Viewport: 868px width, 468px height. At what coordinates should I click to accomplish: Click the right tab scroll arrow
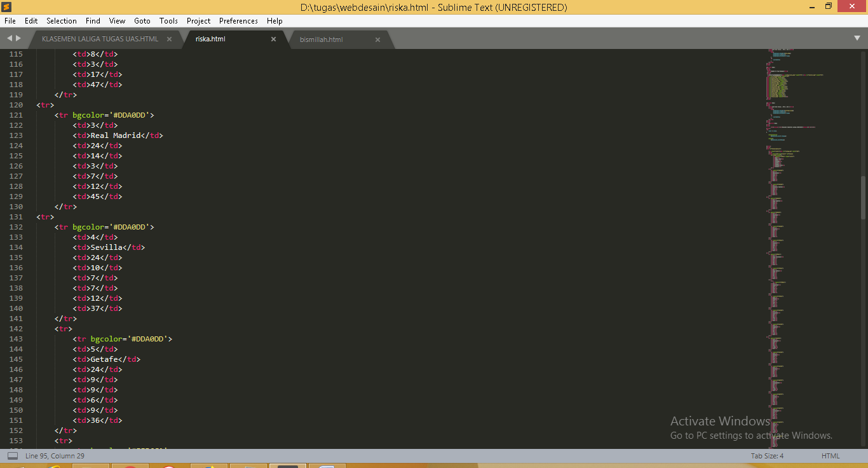[x=18, y=39]
